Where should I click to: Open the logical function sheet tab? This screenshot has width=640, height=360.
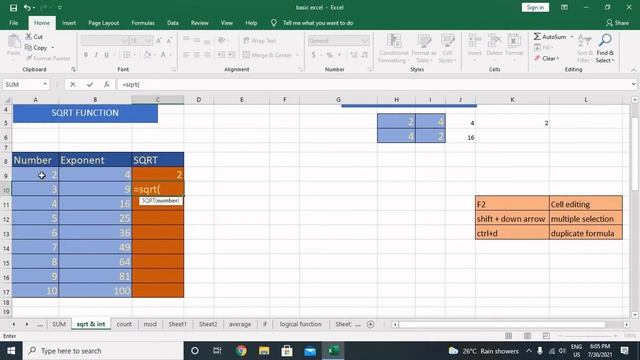(x=300, y=324)
